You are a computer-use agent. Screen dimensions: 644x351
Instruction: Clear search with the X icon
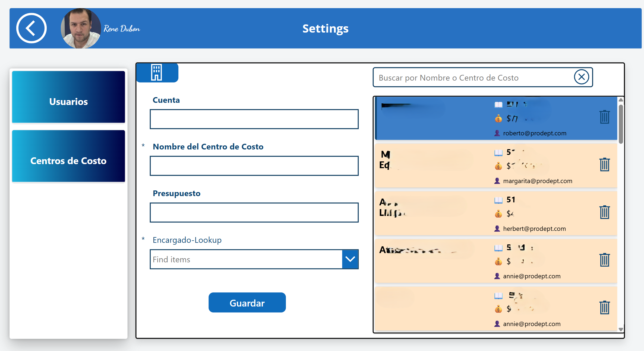pos(581,77)
